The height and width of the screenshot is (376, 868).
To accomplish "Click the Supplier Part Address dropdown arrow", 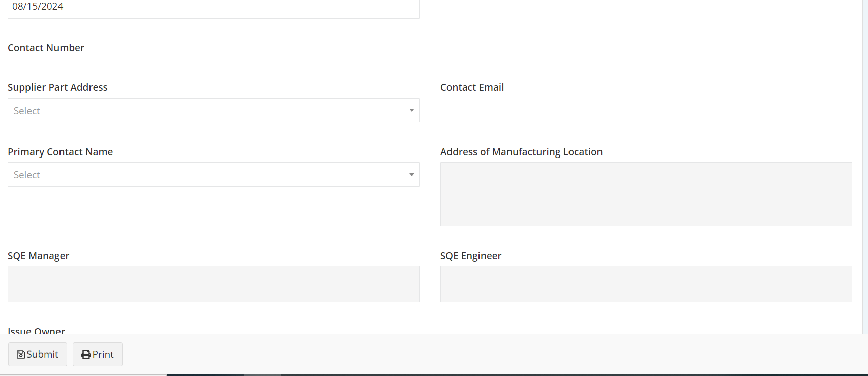I will (x=412, y=110).
